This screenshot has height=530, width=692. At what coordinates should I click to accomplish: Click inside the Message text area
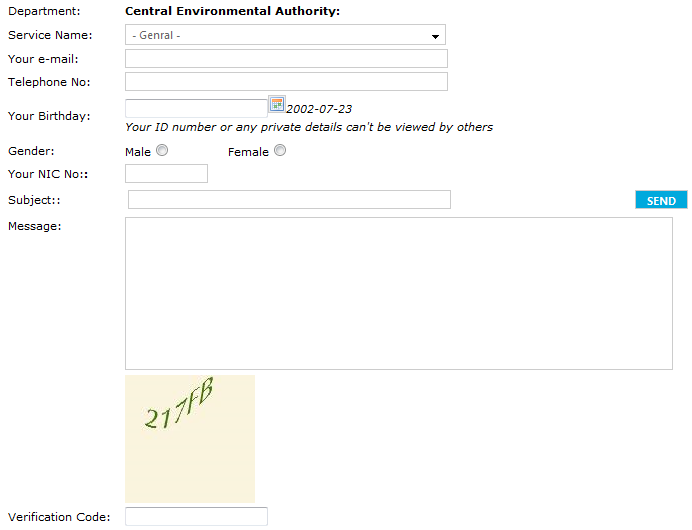pyautogui.click(x=399, y=293)
